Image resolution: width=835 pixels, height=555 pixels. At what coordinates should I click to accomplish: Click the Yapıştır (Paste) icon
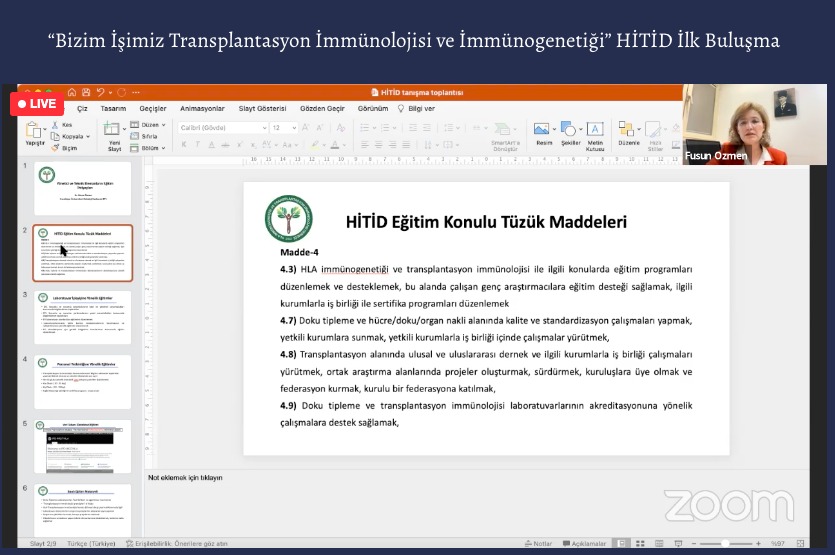pyautogui.click(x=35, y=130)
